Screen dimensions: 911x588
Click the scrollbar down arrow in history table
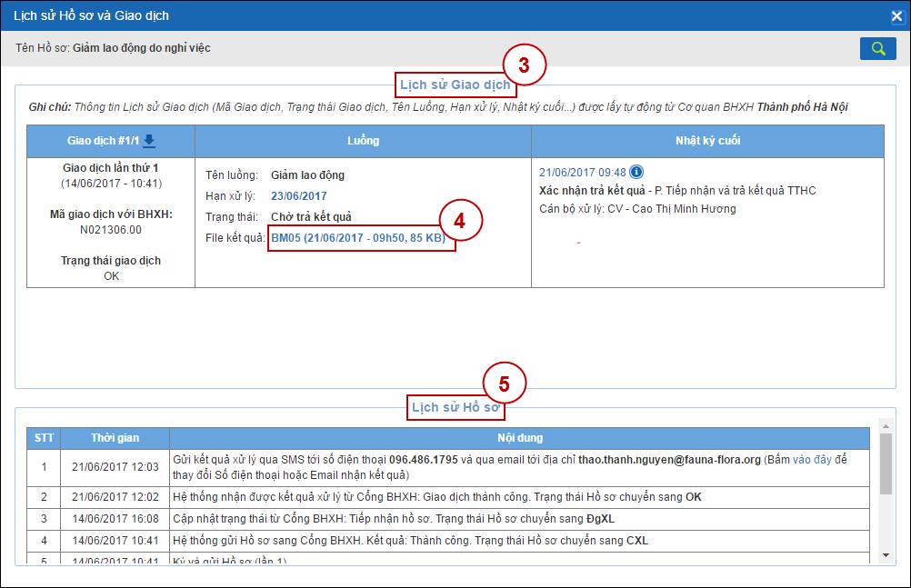886,555
